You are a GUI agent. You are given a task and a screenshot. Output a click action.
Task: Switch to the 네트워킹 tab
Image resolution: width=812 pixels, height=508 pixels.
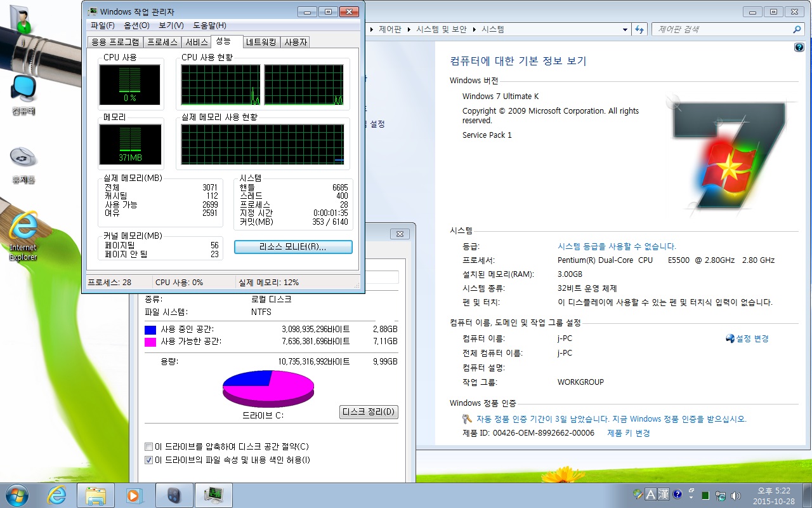(x=261, y=43)
